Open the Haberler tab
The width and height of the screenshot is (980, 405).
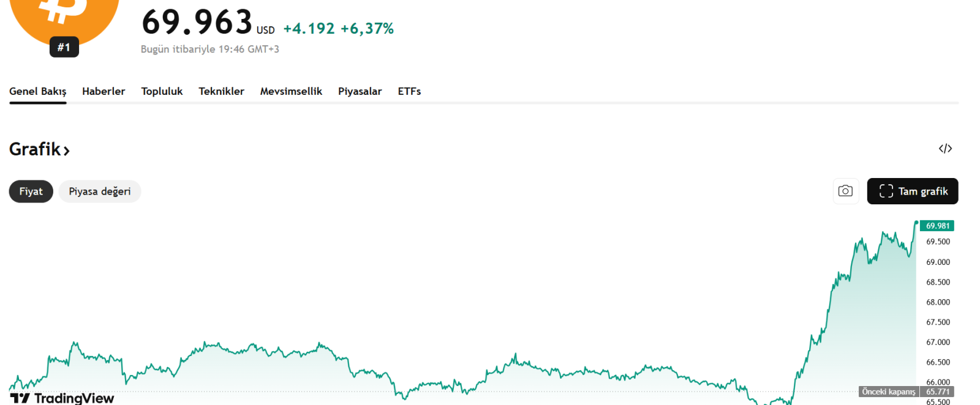tap(104, 91)
